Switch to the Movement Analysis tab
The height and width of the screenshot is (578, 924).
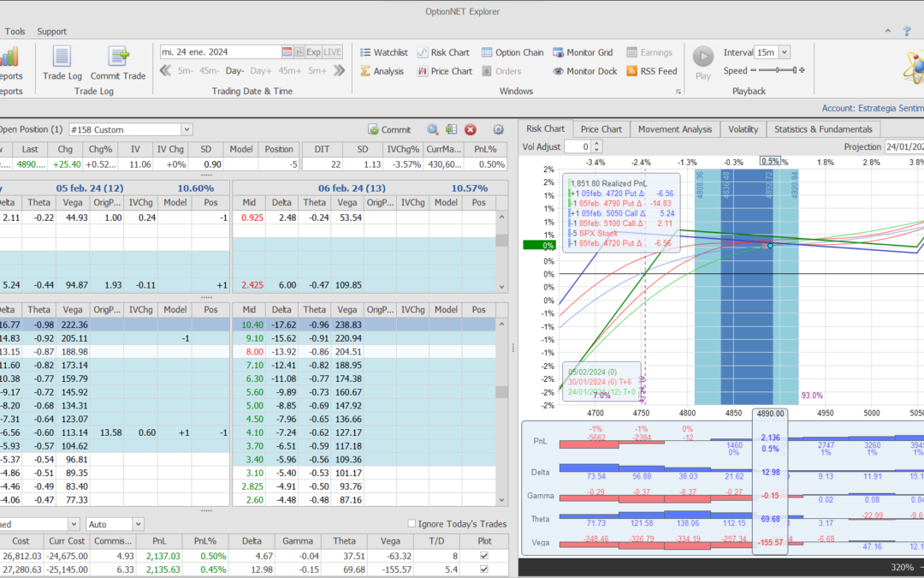[x=674, y=129]
